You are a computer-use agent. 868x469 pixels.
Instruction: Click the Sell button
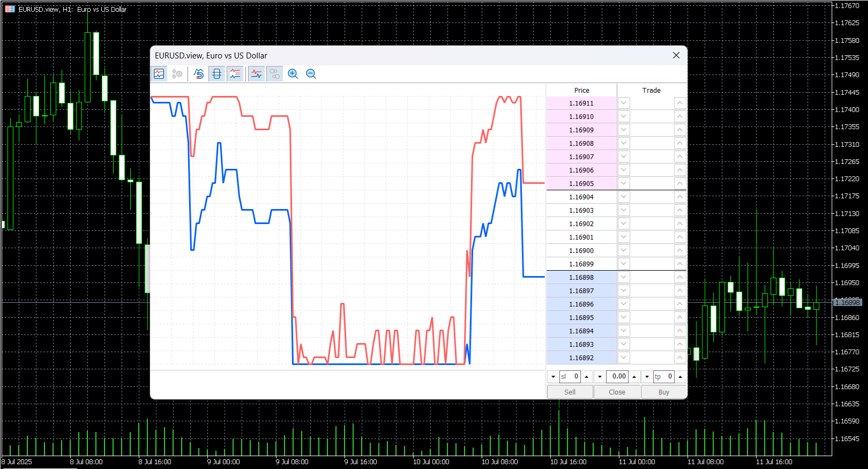pyautogui.click(x=570, y=392)
